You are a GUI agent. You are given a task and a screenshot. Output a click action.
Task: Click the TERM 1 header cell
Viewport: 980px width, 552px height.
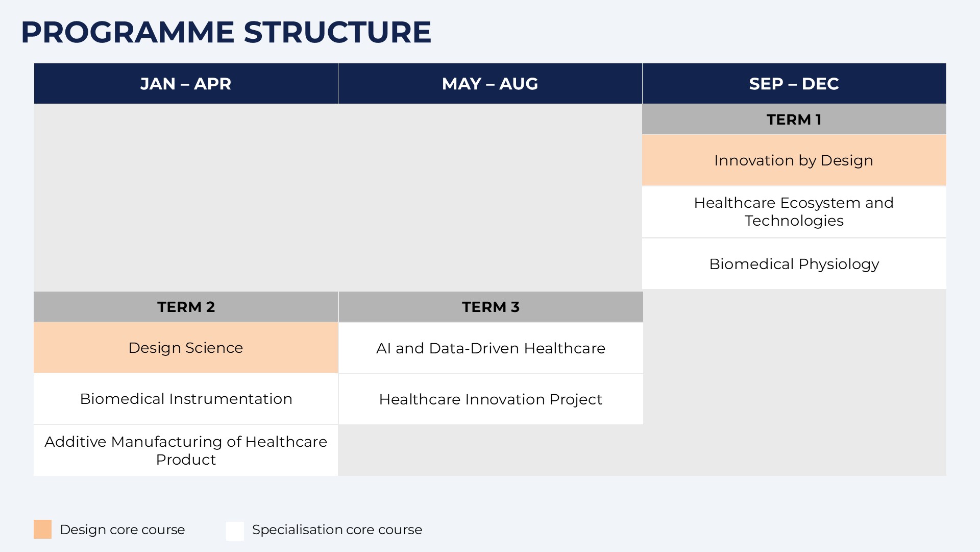794,119
